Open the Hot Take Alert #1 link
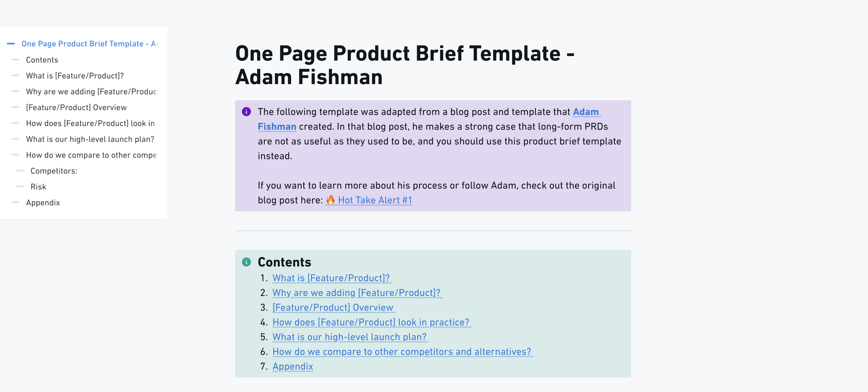This screenshot has width=868, height=392. [x=374, y=200]
